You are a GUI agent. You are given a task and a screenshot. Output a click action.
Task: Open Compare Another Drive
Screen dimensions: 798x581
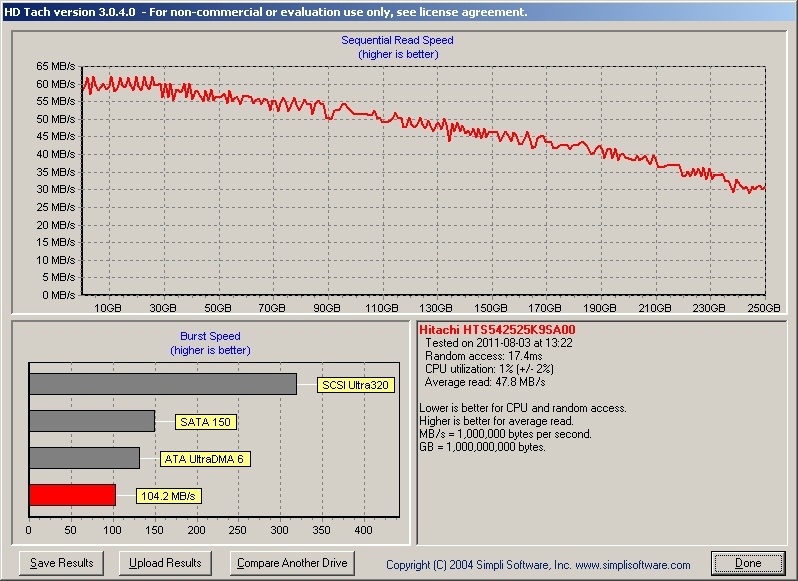tap(292, 563)
